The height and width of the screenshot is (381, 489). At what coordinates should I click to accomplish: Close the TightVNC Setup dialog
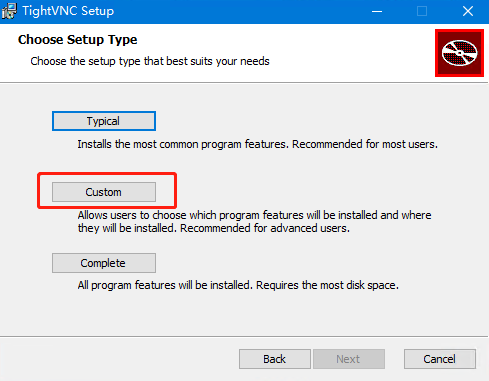[468, 11]
